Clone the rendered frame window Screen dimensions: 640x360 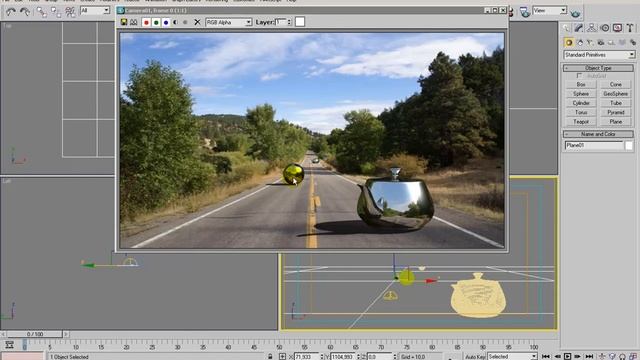133,22
